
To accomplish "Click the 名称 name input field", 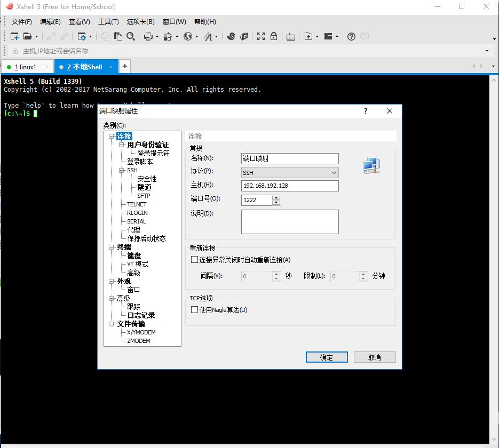I will click(290, 158).
